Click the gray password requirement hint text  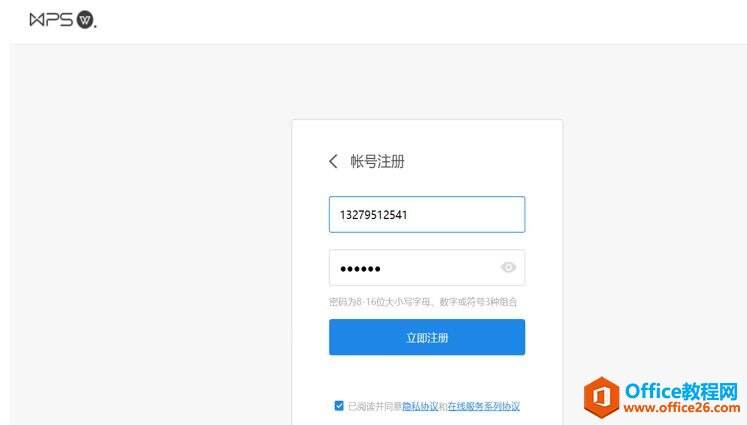click(x=423, y=302)
